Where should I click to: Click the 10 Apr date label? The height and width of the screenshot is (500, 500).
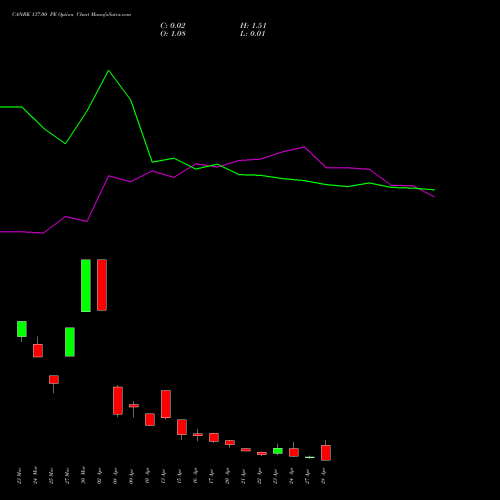pyautogui.click(x=147, y=476)
